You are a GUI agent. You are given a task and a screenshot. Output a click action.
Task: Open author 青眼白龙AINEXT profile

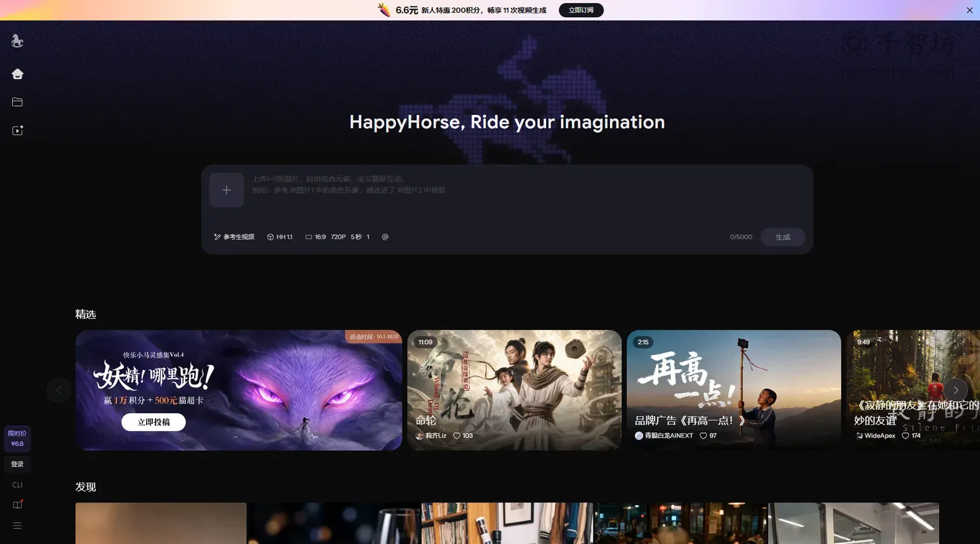click(x=664, y=435)
